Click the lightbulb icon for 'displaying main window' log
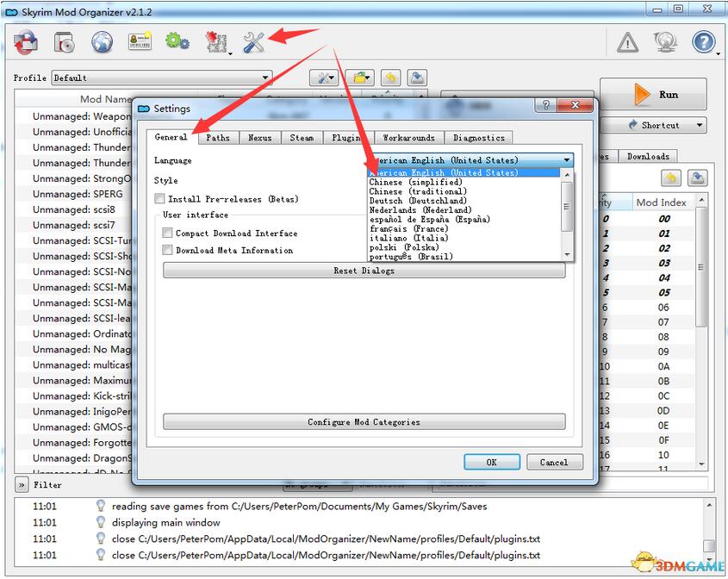Screen dimensions: 728x579 100,522
